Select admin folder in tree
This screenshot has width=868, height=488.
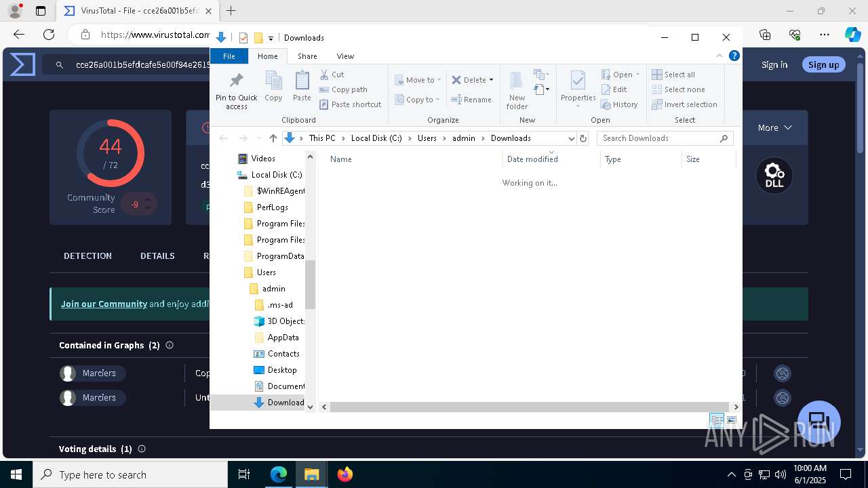(273, 289)
